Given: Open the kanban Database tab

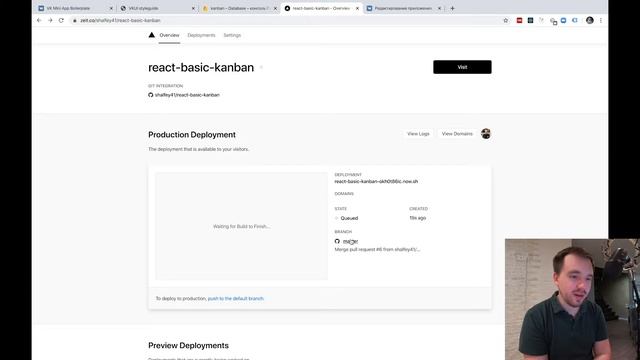Looking at the screenshot, I should coord(239,8).
